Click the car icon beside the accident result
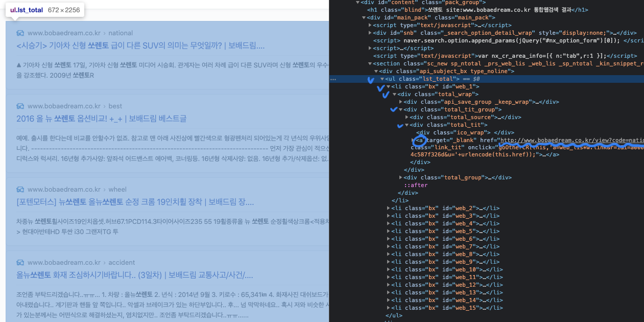Screen dimensions: 644x322 click(20, 263)
